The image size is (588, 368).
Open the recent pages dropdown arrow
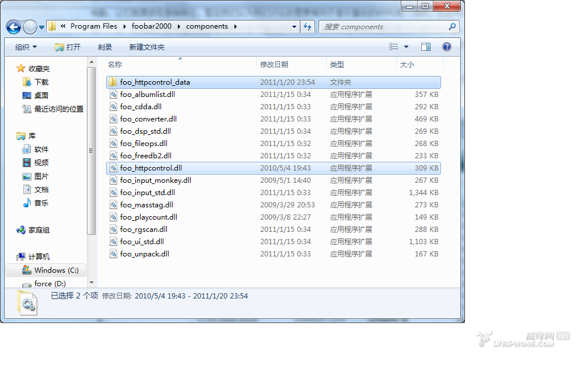click(x=41, y=27)
